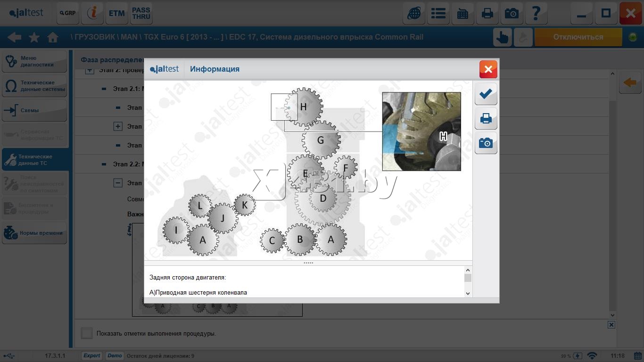Open the ETM module
This screenshot has height=362, width=644.
pos(116,13)
